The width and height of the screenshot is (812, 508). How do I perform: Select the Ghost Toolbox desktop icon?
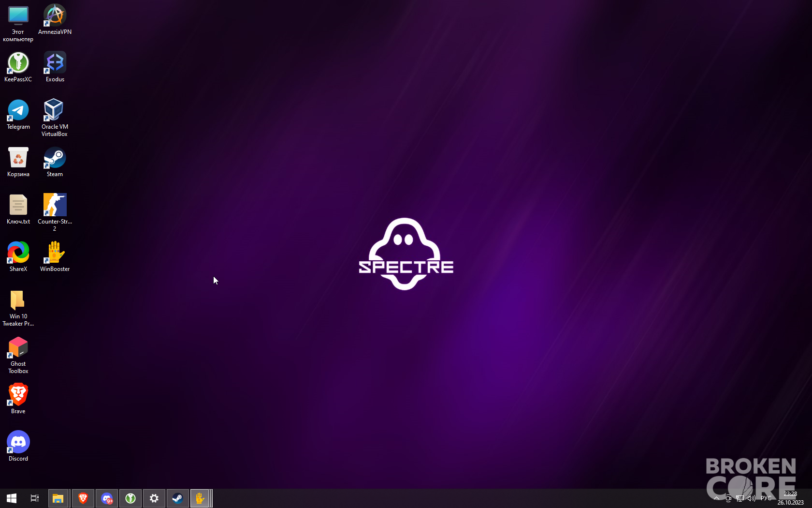pos(18,355)
